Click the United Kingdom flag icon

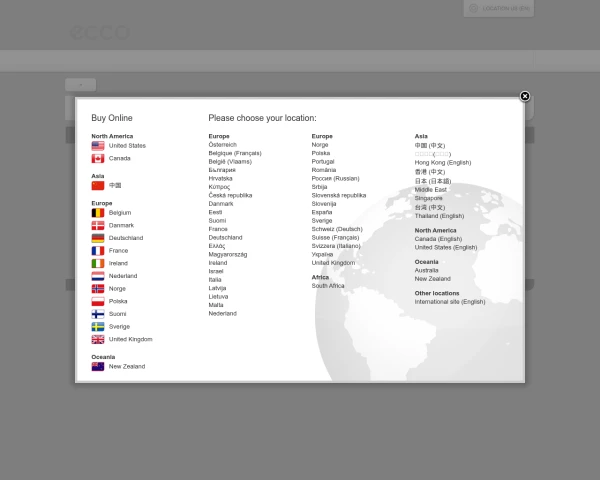(98, 339)
